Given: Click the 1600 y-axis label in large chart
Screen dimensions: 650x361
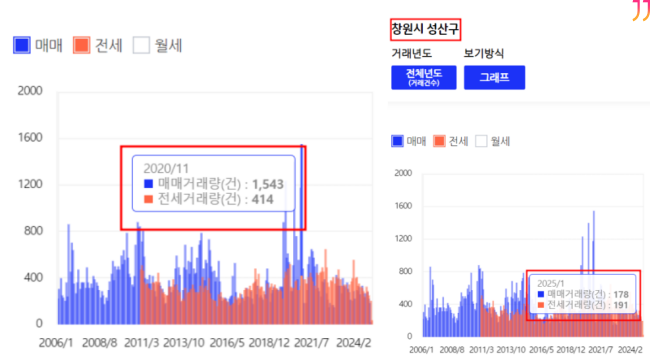Looking at the screenshot, I should click(x=30, y=137).
